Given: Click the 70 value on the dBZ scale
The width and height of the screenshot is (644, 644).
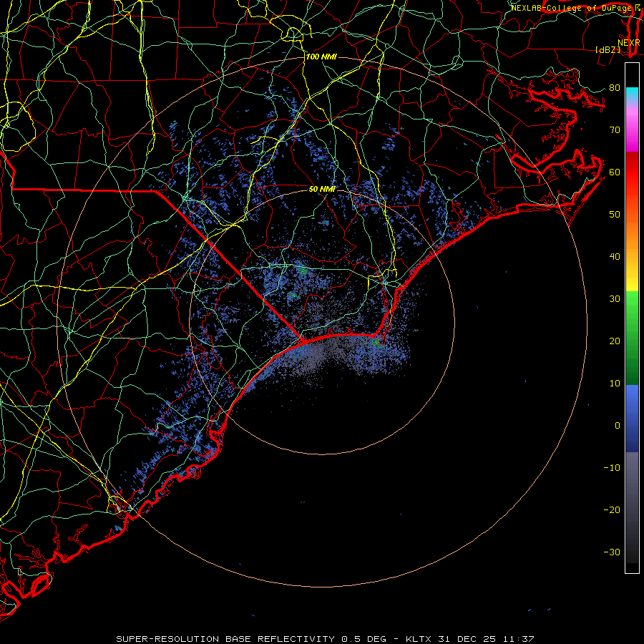Looking at the screenshot, I should click(615, 130).
